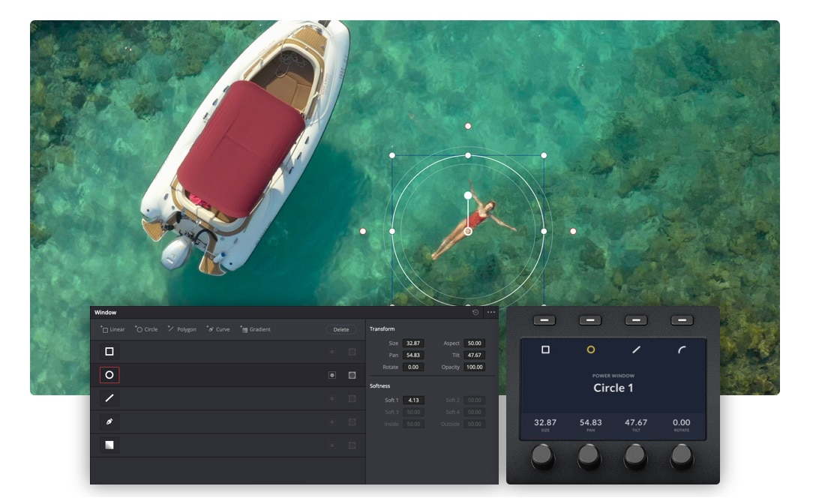
Task: Select curve icon on control panel display
Action: [x=682, y=349]
